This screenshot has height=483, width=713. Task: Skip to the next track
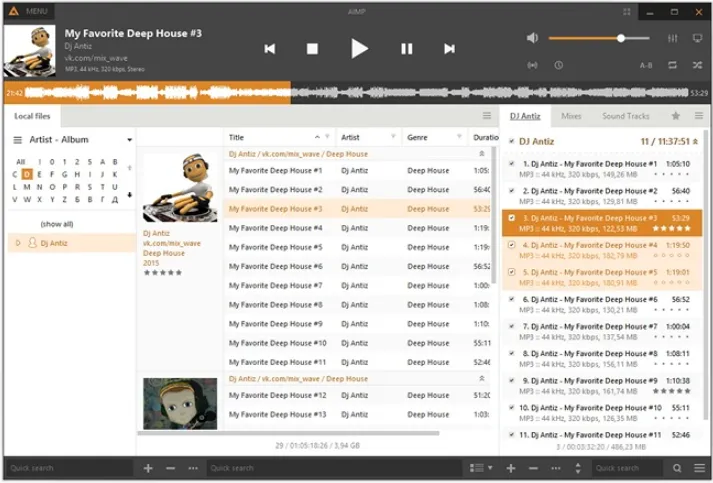[449, 49]
